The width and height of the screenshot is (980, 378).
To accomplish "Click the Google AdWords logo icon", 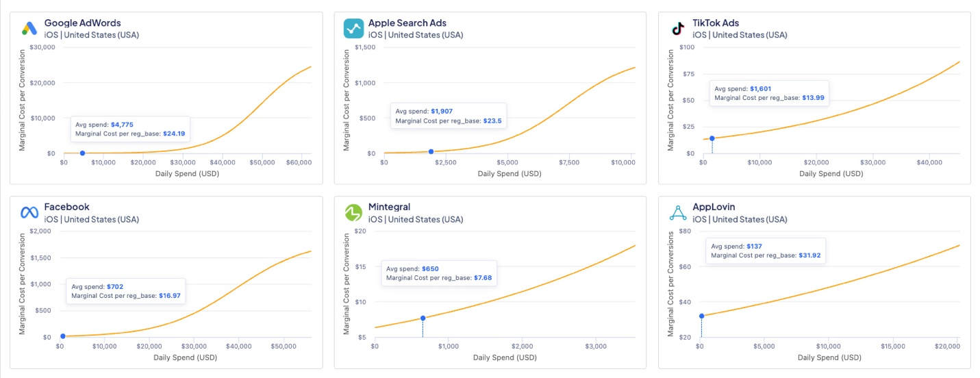I will point(29,28).
